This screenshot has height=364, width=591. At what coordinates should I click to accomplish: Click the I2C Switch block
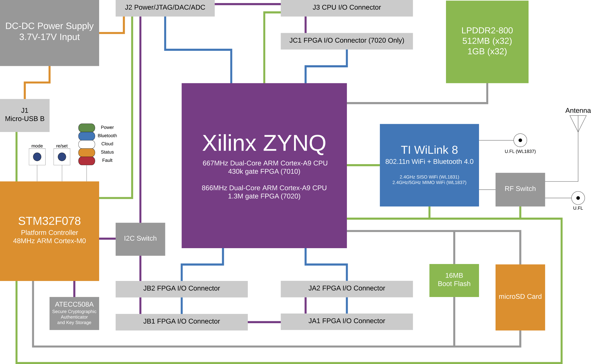click(140, 239)
